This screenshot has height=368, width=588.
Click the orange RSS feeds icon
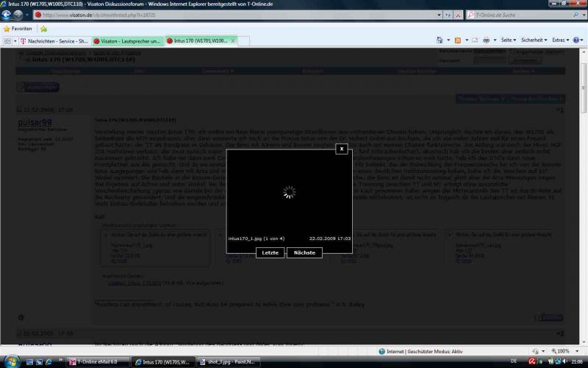click(x=457, y=40)
